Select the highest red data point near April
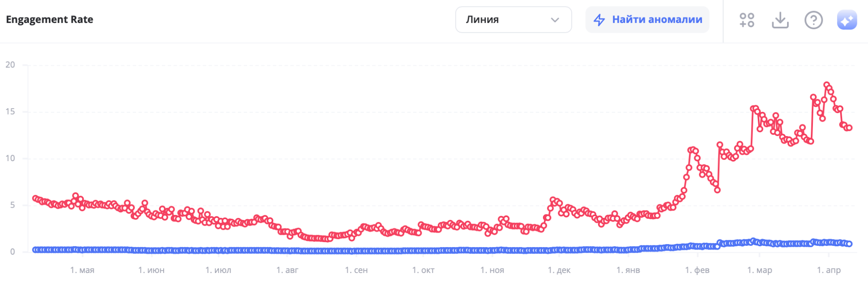 tap(826, 85)
